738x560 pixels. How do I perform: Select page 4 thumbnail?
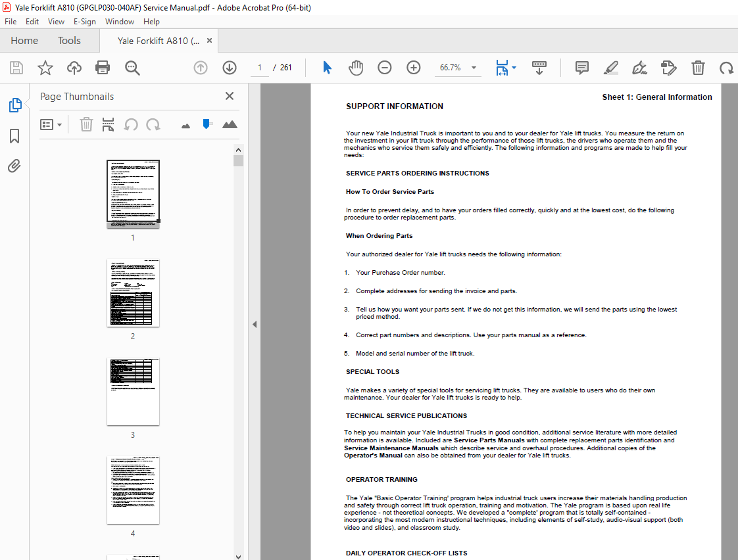coord(134,490)
